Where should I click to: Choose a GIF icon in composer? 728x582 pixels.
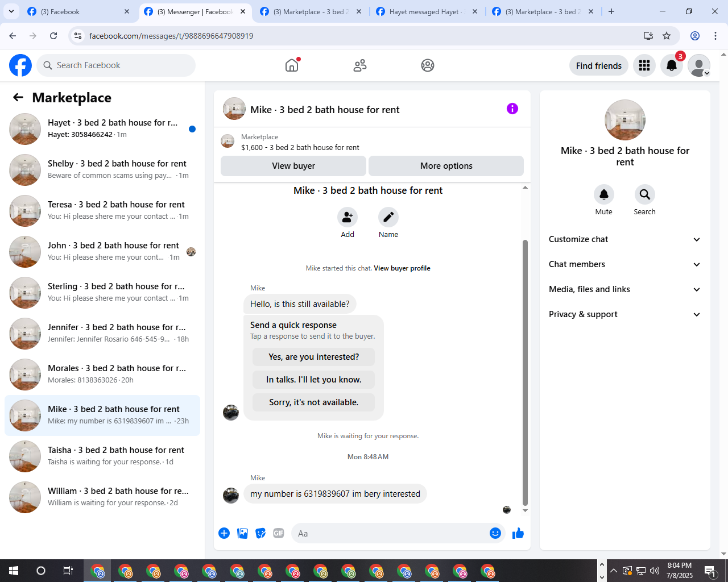(x=279, y=533)
